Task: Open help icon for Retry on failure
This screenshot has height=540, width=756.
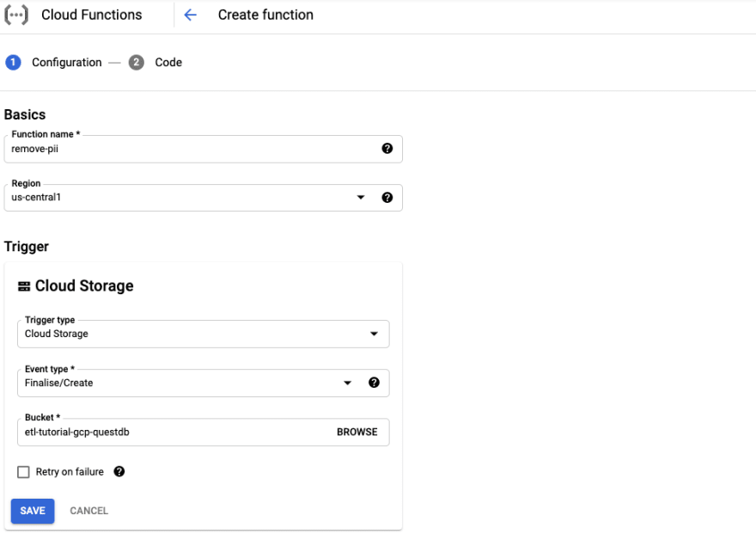Action: (119, 471)
